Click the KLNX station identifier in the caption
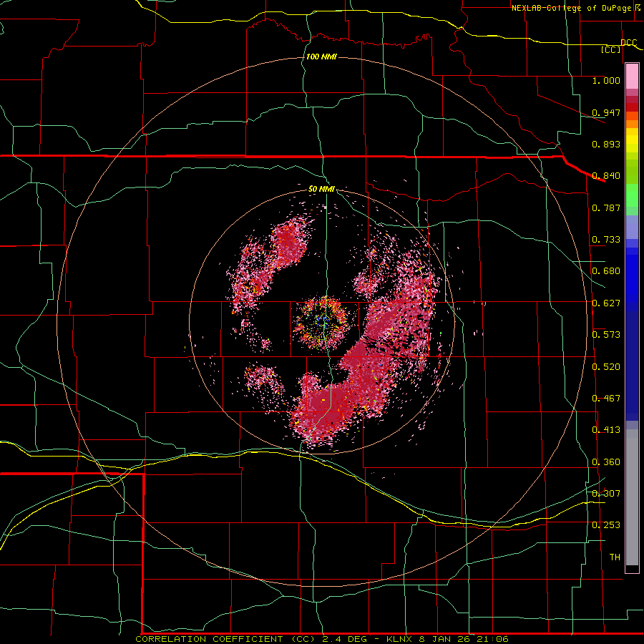The height and width of the screenshot is (644, 644). 401,639
